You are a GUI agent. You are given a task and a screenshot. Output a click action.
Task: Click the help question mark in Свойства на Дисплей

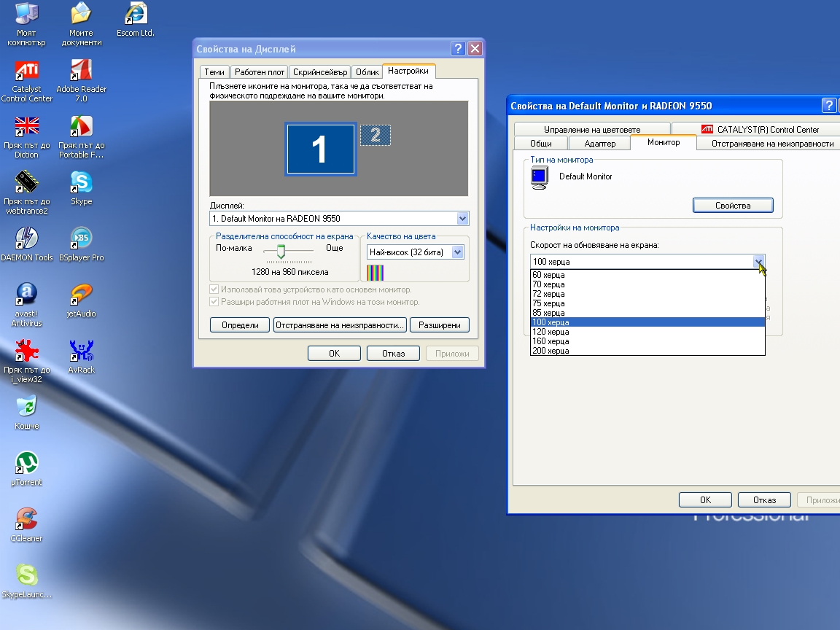click(458, 49)
